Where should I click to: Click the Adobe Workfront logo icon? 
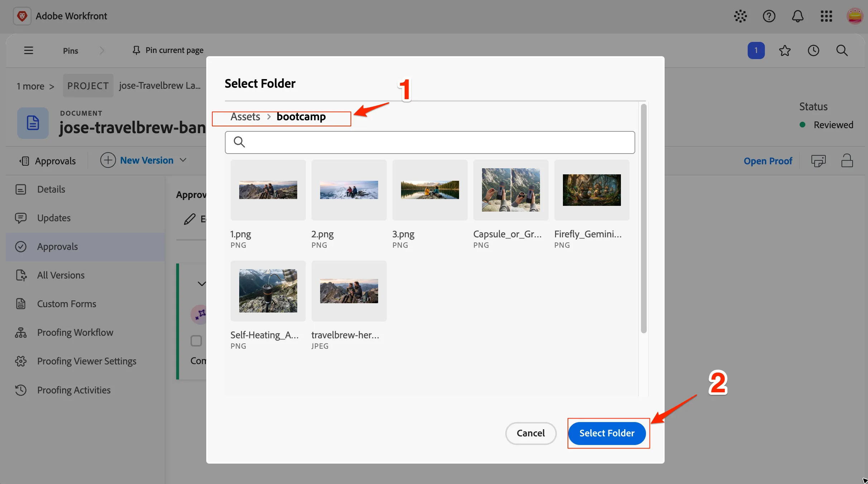[x=22, y=16]
